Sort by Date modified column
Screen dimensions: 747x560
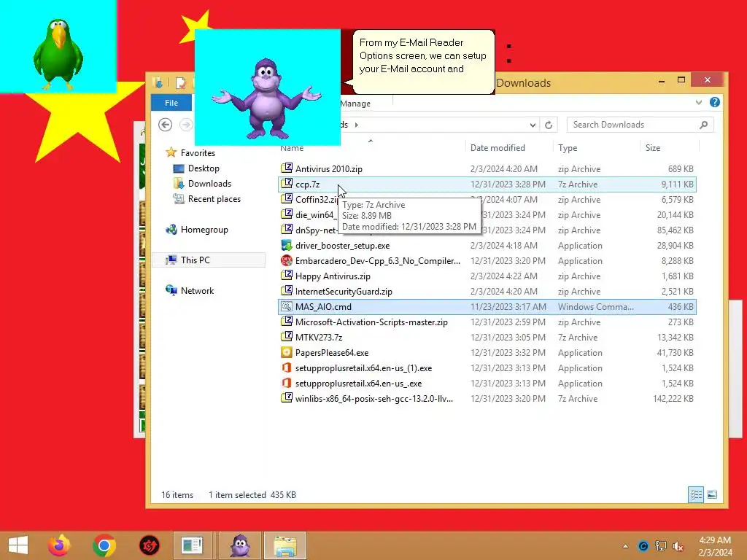pos(498,148)
